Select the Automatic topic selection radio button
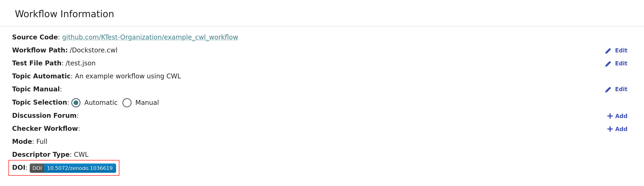Screen dimensions: 644x186 [76, 103]
